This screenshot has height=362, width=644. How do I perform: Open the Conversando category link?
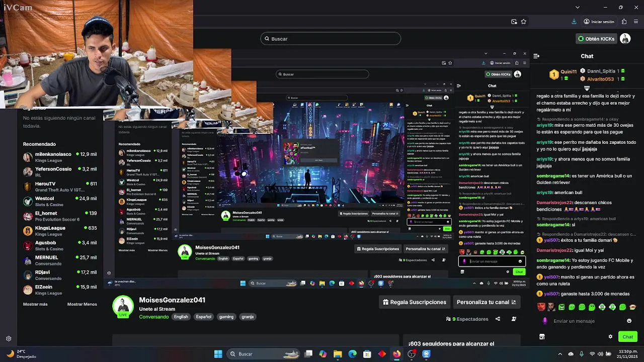tap(154, 317)
